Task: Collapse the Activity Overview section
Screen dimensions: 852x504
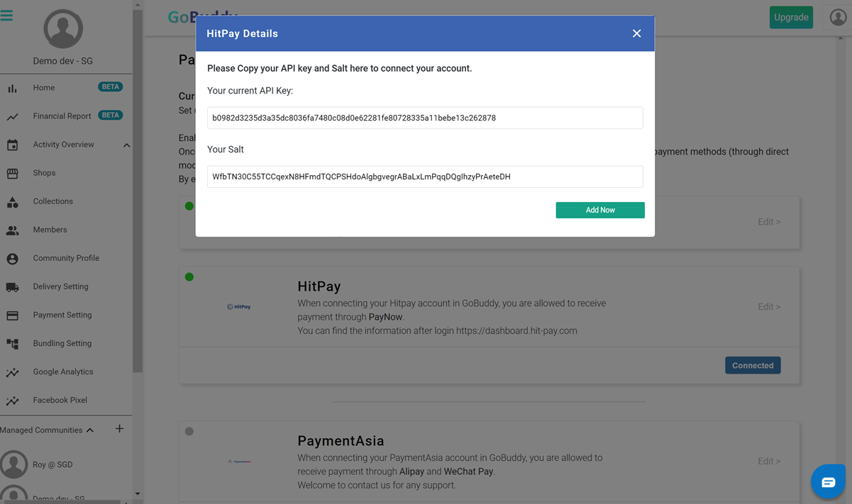Action: [x=126, y=145]
